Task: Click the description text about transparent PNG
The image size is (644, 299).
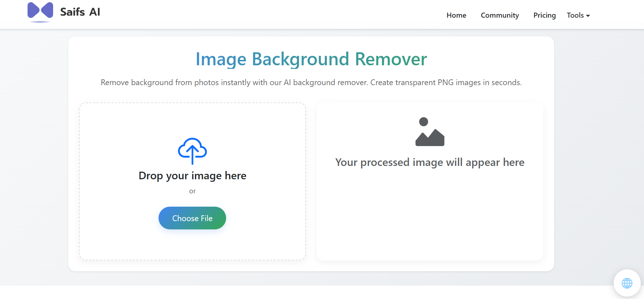Action: (x=311, y=83)
